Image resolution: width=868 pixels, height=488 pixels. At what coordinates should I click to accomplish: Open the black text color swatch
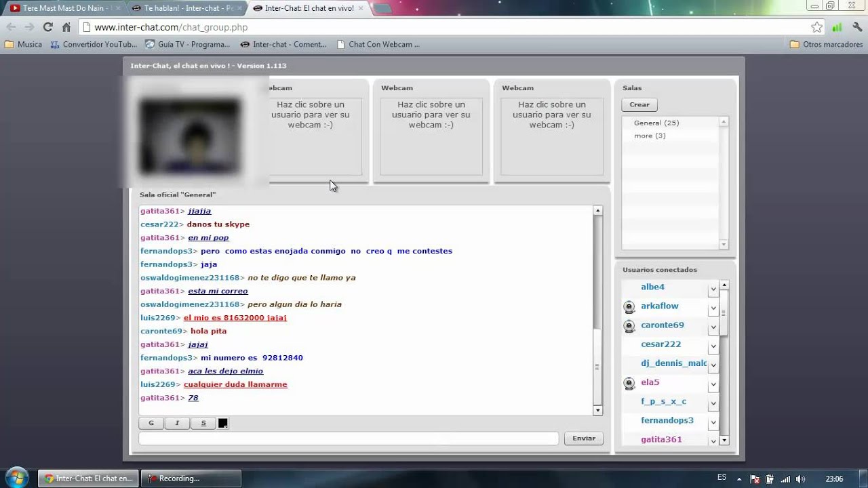click(222, 423)
